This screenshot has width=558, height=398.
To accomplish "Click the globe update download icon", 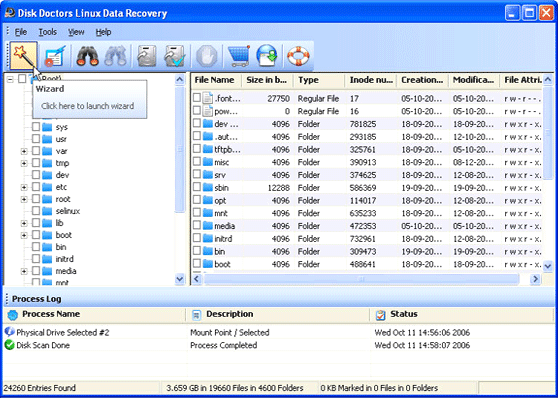I will click(267, 56).
